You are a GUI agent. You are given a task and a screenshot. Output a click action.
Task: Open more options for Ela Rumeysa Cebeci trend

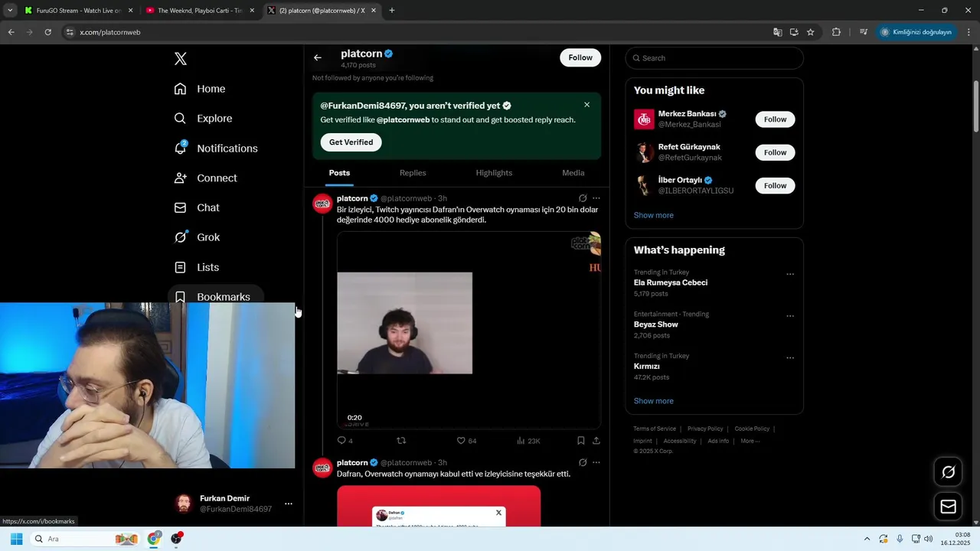(790, 275)
